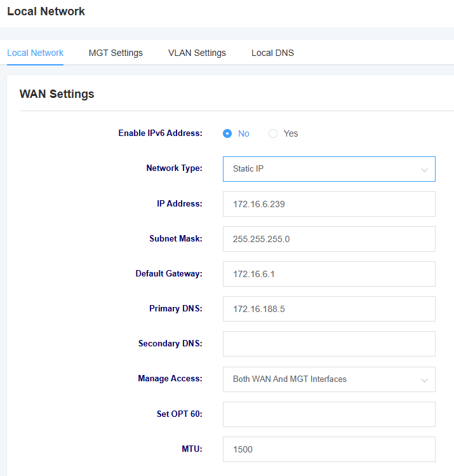
Task: Click the empty Secondary DNS field
Action: [329, 344]
